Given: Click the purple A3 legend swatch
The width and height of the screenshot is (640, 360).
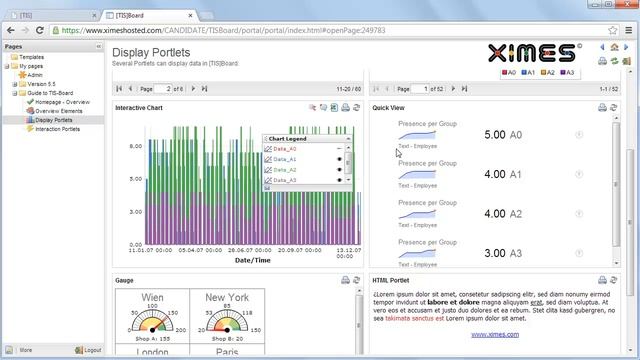Looking at the screenshot, I should click(x=563, y=73).
